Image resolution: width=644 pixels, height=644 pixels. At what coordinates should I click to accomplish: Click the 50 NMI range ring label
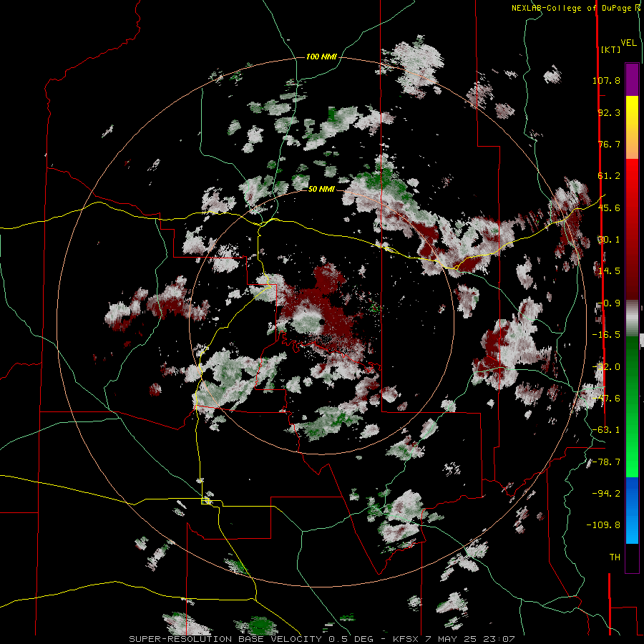(321, 190)
